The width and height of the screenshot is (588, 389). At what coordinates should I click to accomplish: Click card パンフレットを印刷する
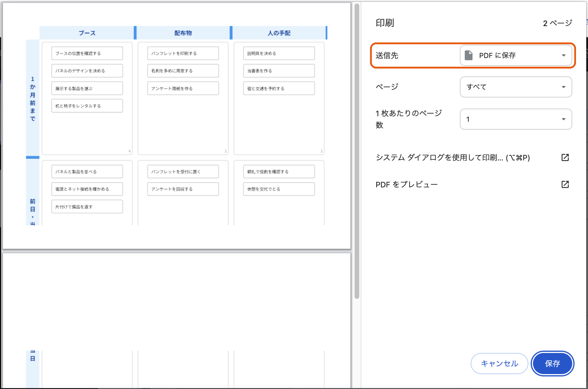(x=183, y=53)
